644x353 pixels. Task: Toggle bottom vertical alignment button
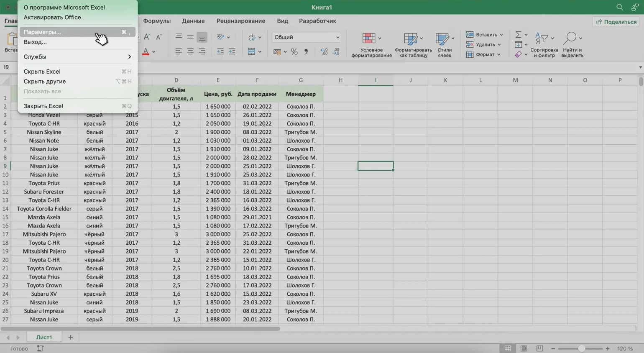[x=202, y=38]
